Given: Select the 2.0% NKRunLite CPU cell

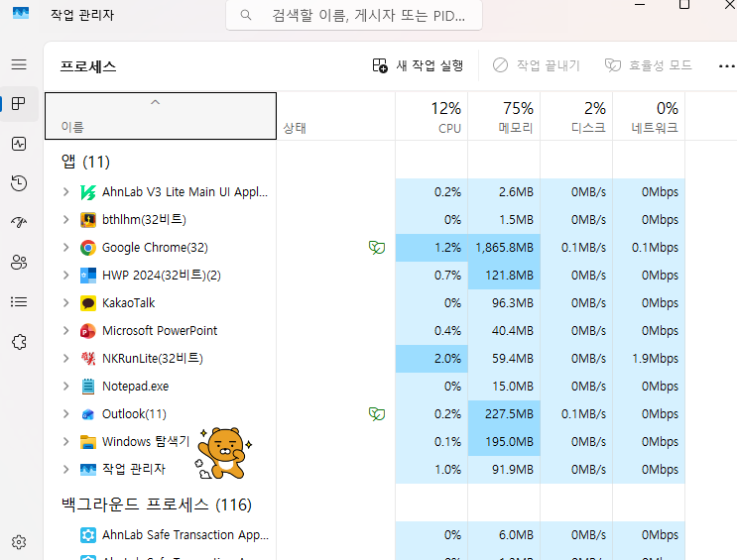Looking at the screenshot, I should pyautogui.click(x=431, y=359).
